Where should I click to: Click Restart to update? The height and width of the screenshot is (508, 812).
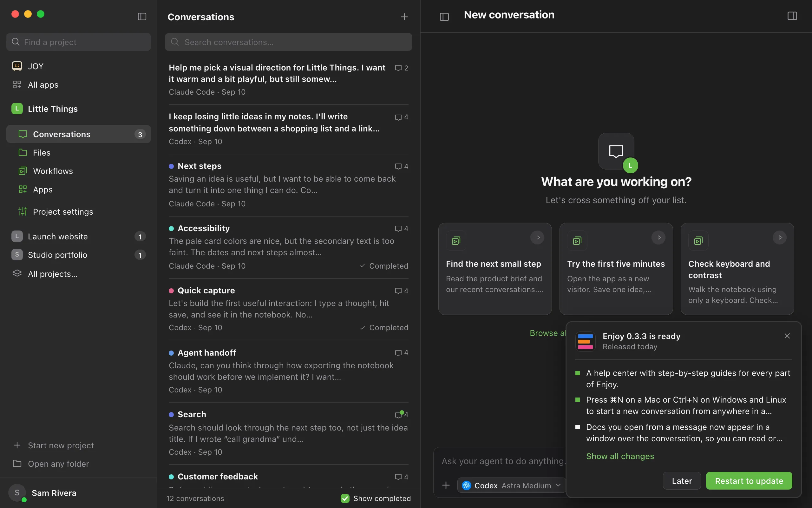pyautogui.click(x=749, y=481)
